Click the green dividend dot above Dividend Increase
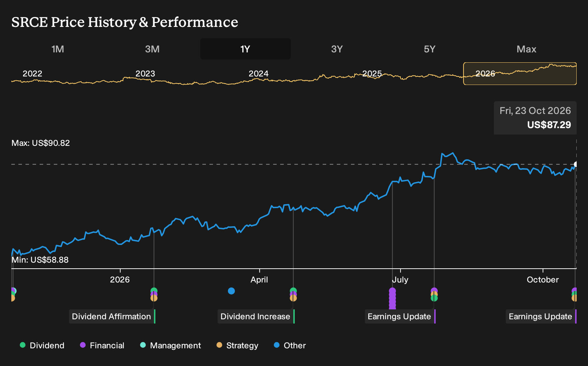588x366 pixels. 293,291
